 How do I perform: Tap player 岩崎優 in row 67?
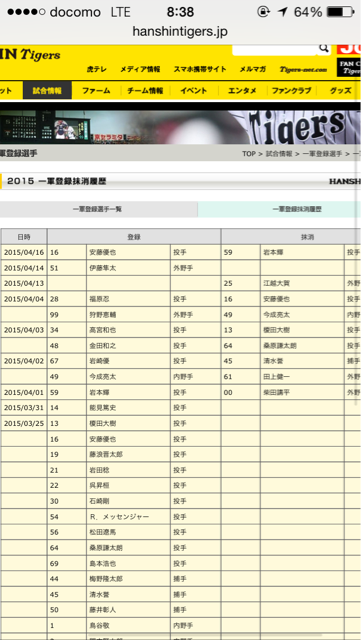tap(99, 361)
